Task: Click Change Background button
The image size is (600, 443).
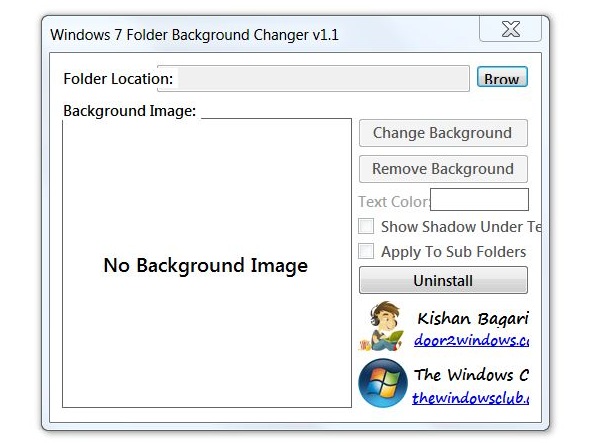Action: 443,133
